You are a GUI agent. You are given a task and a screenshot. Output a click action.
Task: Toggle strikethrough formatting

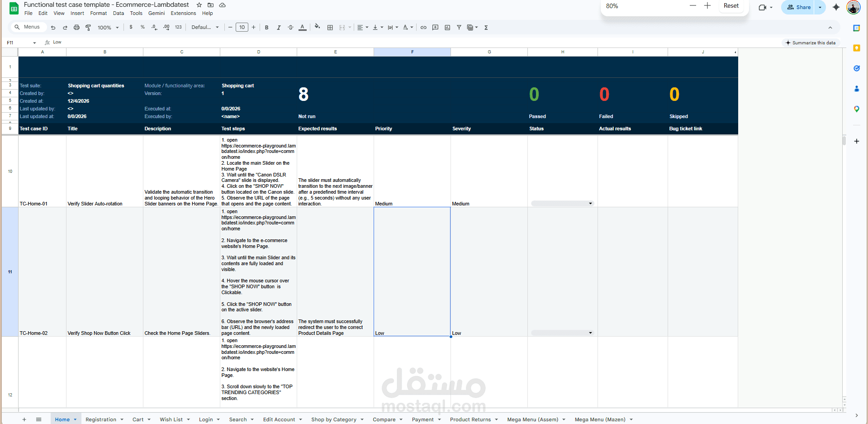290,28
